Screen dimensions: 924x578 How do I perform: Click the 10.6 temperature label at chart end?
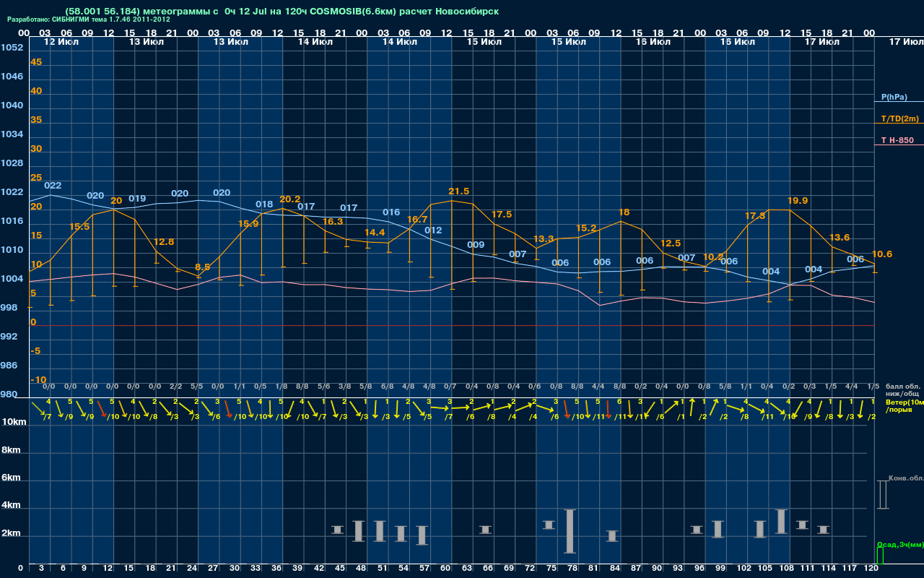882,254
